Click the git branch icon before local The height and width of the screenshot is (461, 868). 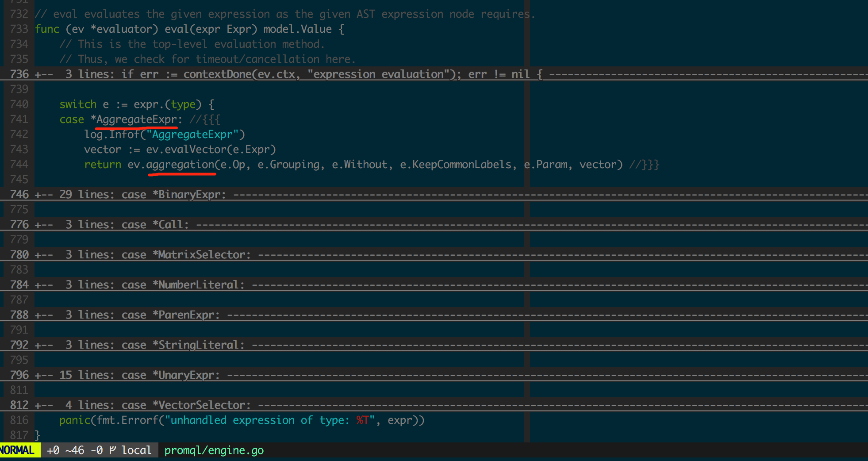point(113,450)
